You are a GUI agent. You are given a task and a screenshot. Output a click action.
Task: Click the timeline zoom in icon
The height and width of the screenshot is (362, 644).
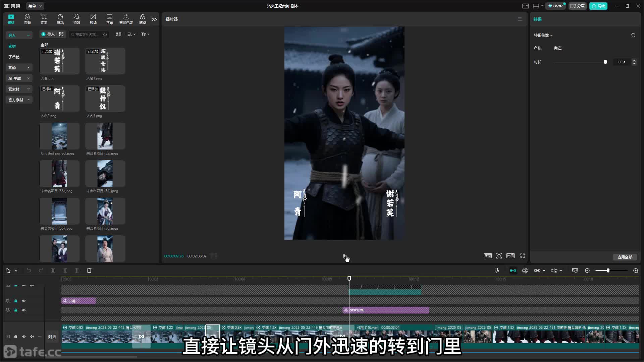[636, 270]
